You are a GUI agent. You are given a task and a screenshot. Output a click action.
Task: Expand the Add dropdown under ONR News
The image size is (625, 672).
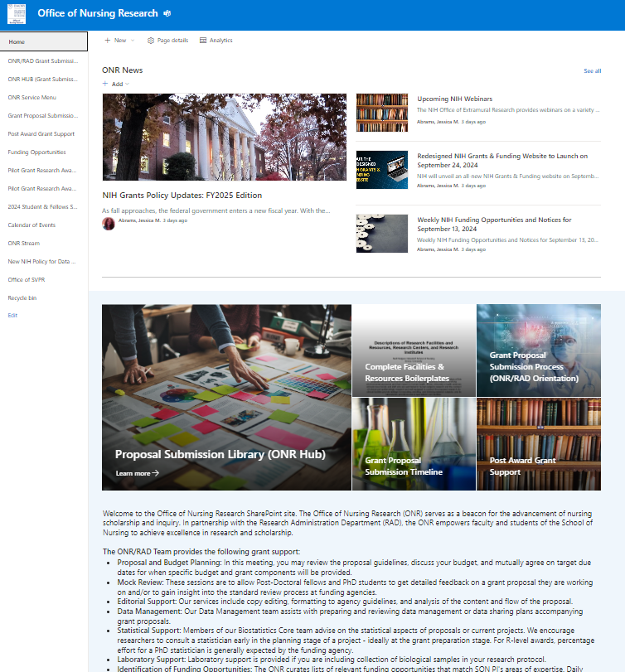point(116,84)
